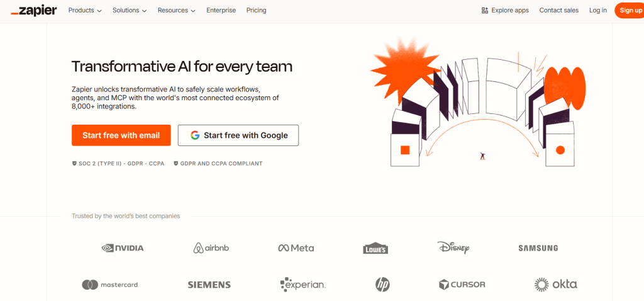Open the Products dropdown menu
The width and height of the screenshot is (644, 301).
coord(85,10)
